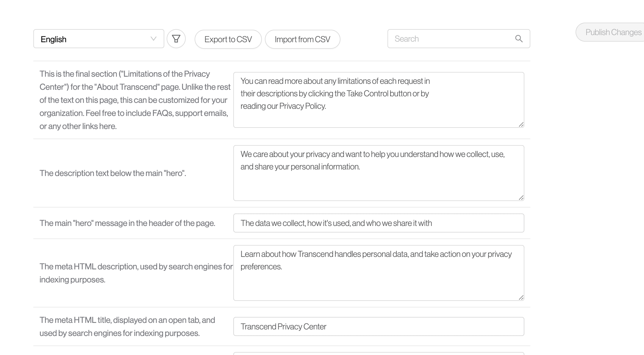This screenshot has height=355, width=644.
Task: Grab the resize handle of Privacy Policy textarea
Action: (521, 125)
